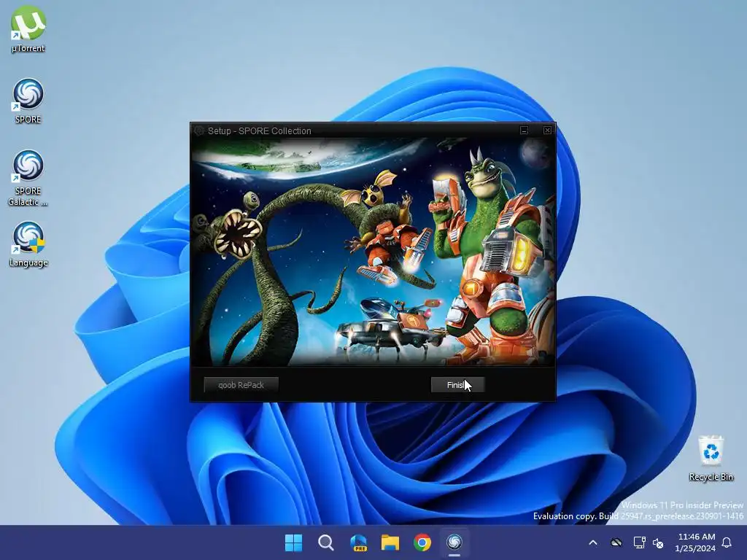Switch to SPORE setup taskbar icon
Image resolution: width=747 pixels, height=560 pixels.
454,542
